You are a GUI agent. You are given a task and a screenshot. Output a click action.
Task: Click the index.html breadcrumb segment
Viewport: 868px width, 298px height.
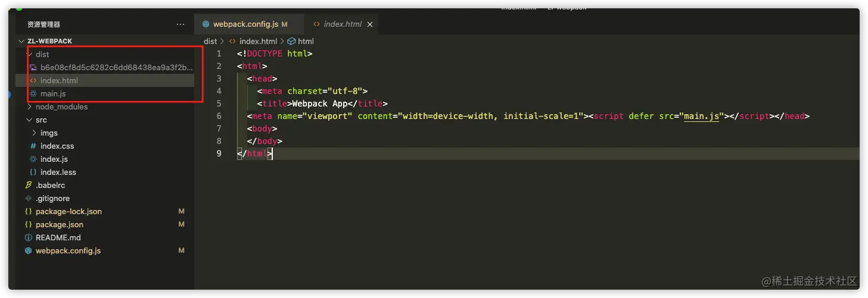coord(258,41)
